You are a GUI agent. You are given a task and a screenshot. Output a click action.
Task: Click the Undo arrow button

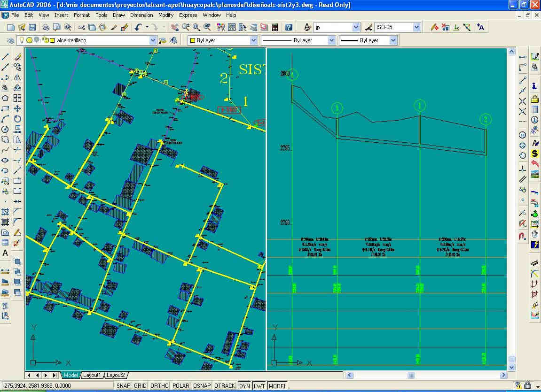(x=138, y=27)
